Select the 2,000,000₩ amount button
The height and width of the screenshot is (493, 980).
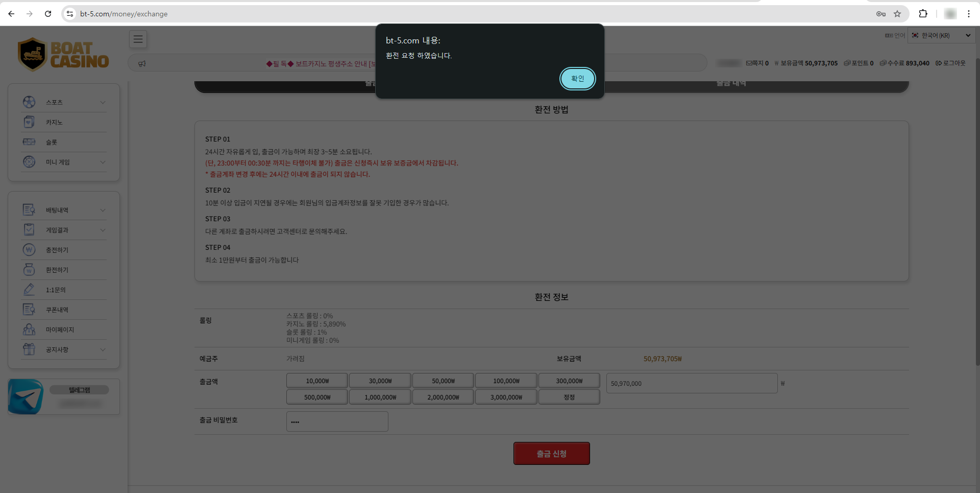click(443, 397)
